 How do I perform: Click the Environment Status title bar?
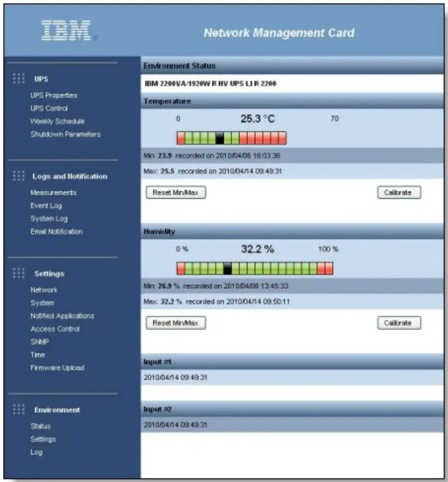(292, 65)
